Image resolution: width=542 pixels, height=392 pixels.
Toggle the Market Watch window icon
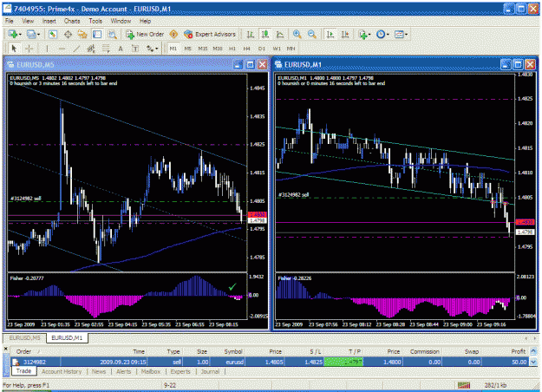[x=53, y=34]
